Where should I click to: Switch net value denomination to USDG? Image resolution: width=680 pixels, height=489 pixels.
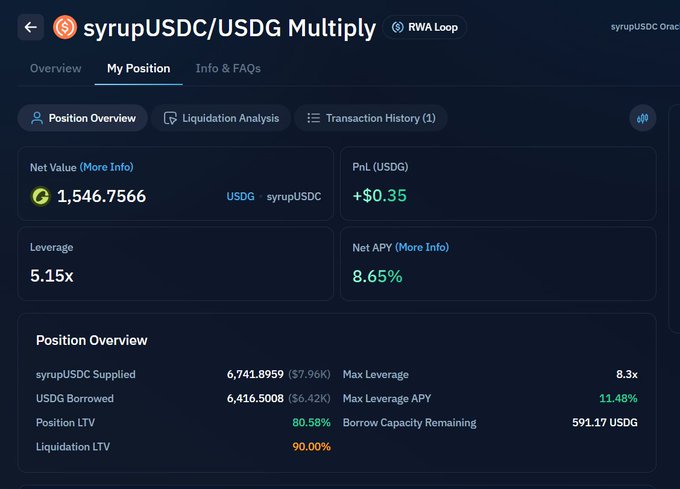[240, 196]
